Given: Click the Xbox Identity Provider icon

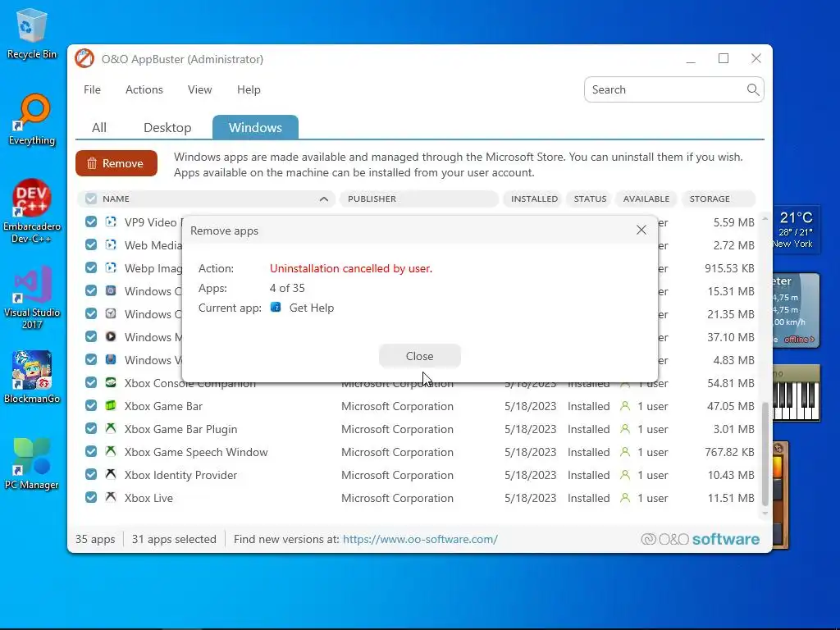Looking at the screenshot, I should (x=111, y=475).
